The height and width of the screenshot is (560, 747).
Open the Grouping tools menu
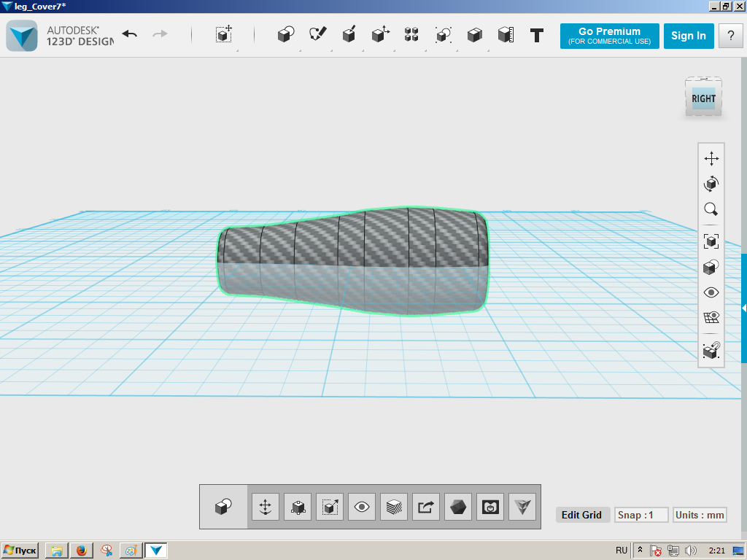[x=443, y=35]
